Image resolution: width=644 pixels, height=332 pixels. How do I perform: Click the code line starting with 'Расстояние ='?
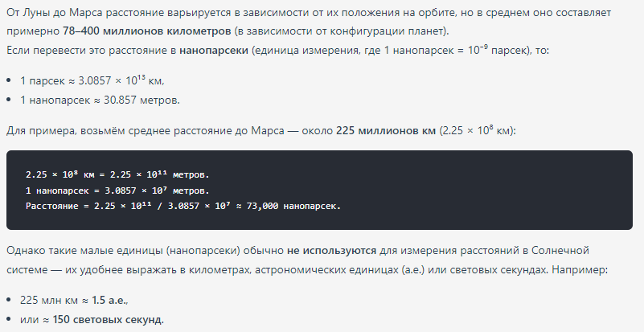[x=183, y=206]
